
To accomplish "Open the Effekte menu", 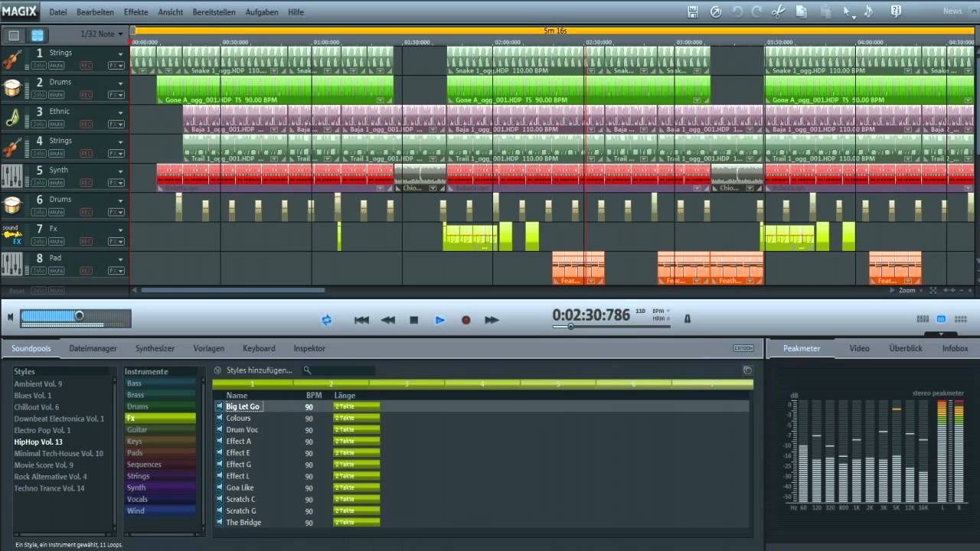I will (136, 12).
